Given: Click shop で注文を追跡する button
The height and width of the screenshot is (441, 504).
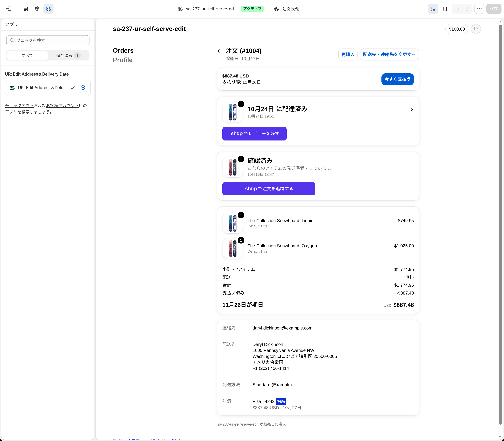Looking at the screenshot, I should (269, 189).
